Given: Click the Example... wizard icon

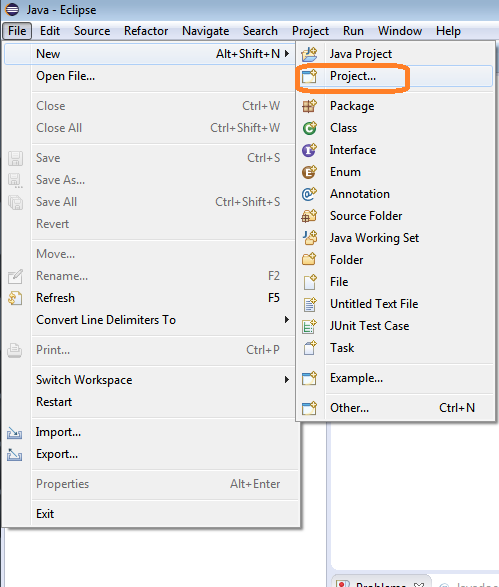Looking at the screenshot, I should (x=309, y=378).
